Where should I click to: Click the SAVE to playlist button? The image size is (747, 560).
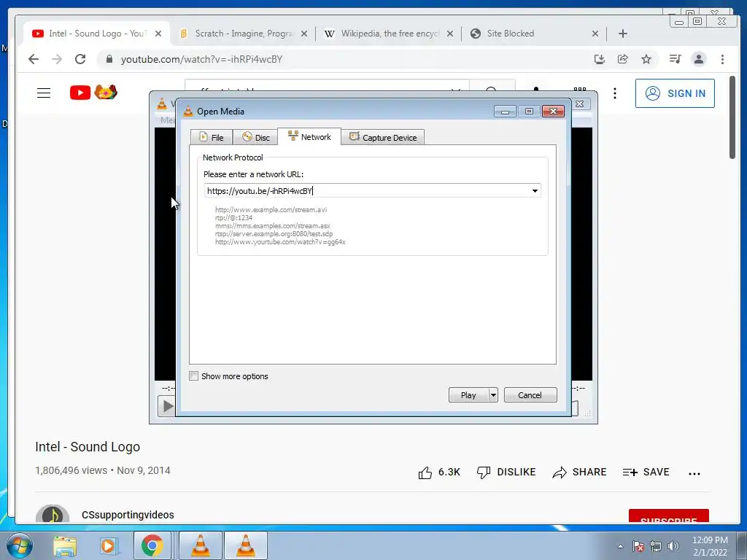(x=646, y=472)
